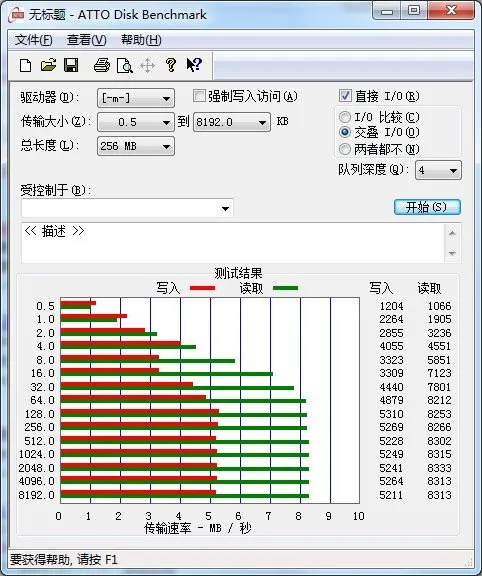Screen dimensions: 482x576
Task: Enable the 强制写入访问 checkbox
Action: (x=199, y=96)
